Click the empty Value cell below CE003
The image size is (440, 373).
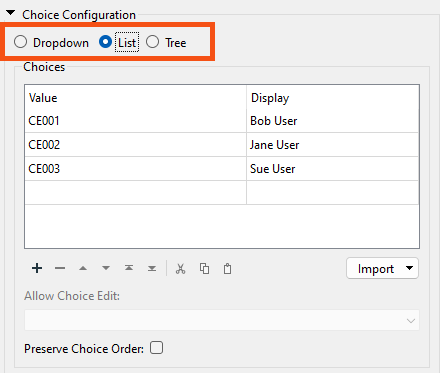tap(135, 193)
